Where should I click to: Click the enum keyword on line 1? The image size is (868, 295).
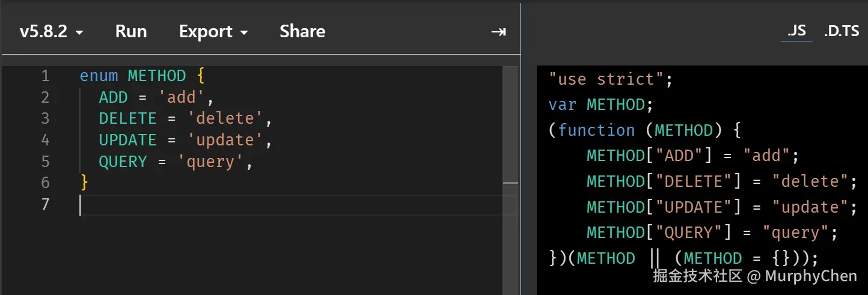pyautogui.click(x=99, y=76)
